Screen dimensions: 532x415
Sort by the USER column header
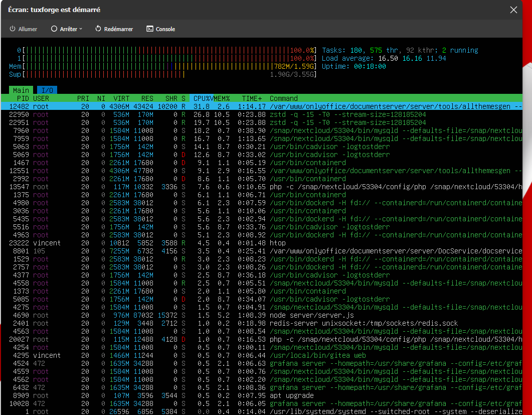point(41,98)
